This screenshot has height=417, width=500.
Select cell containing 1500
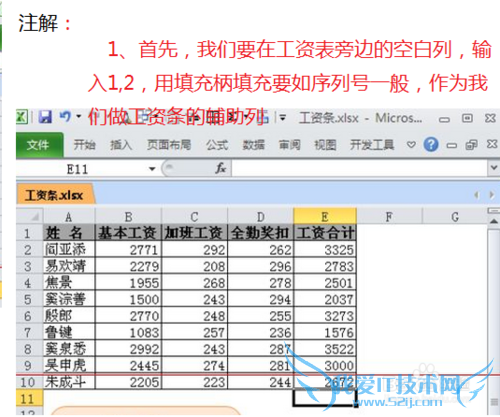(128, 299)
